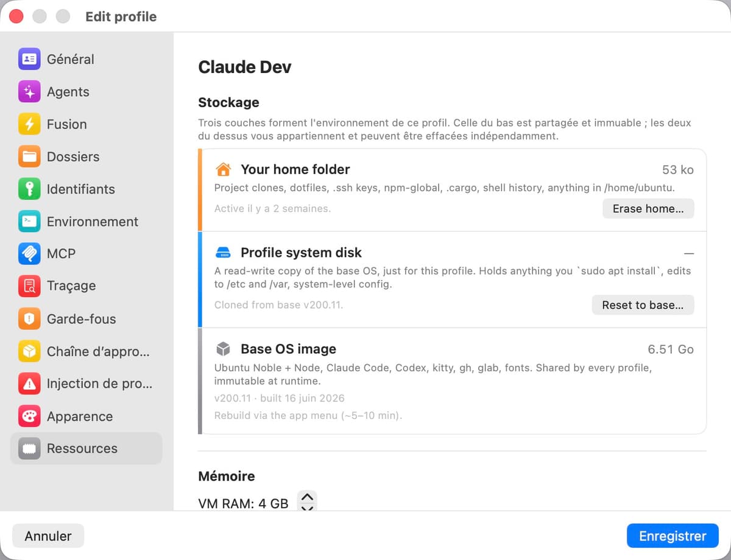Click the v200.11 built 16 juin 2026 text
Screen dimensions: 731x560
(279, 399)
